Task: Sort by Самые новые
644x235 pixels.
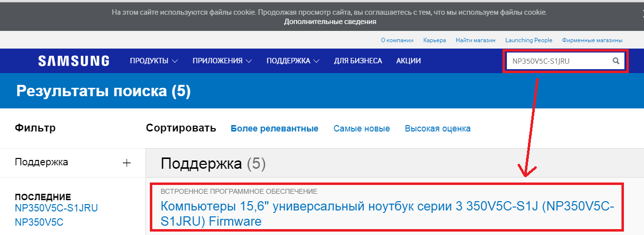Action: pyautogui.click(x=362, y=129)
